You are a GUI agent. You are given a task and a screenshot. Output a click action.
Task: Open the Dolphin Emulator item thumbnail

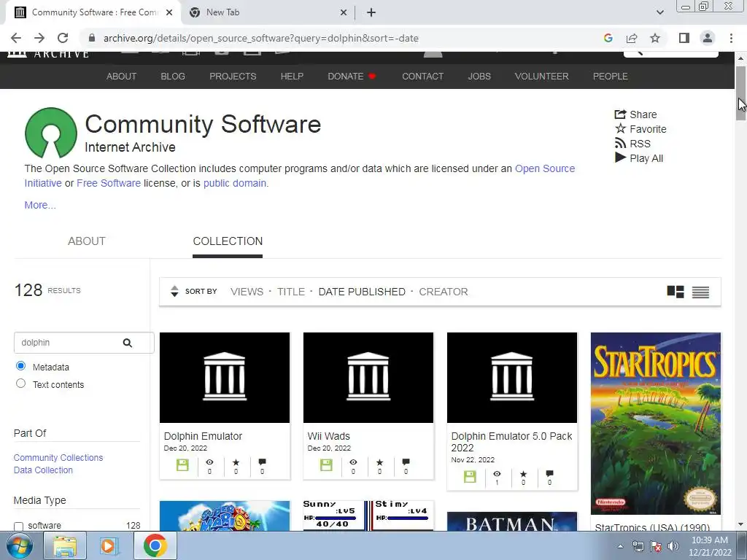[x=225, y=378]
